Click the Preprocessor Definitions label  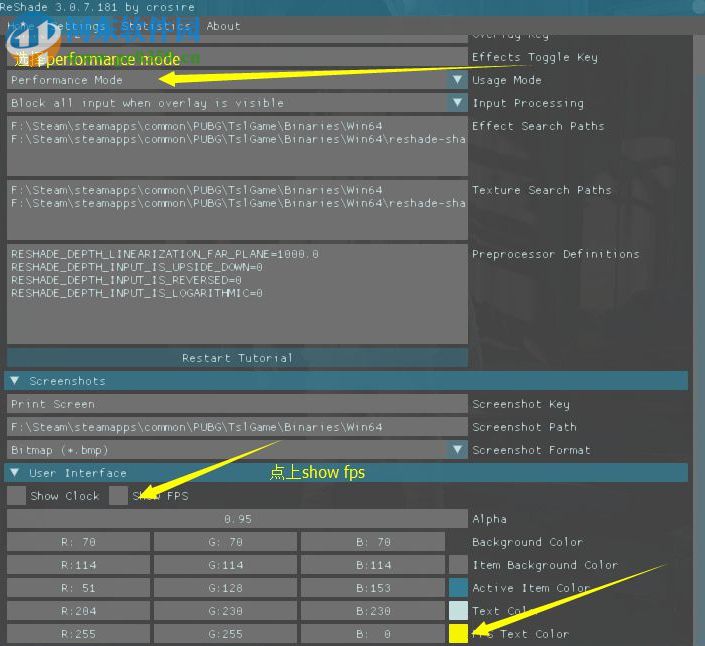point(555,254)
